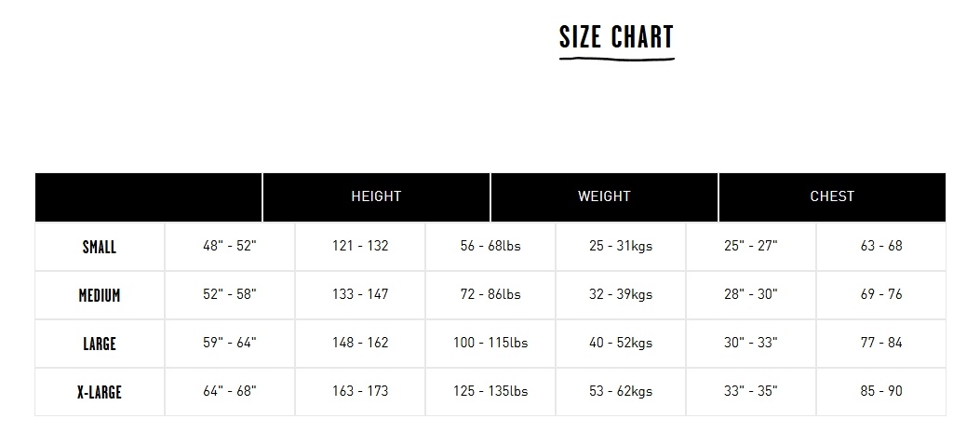Select the 133 - 147 height cell
This screenshot has height=446, width=980.
point(360,294)
